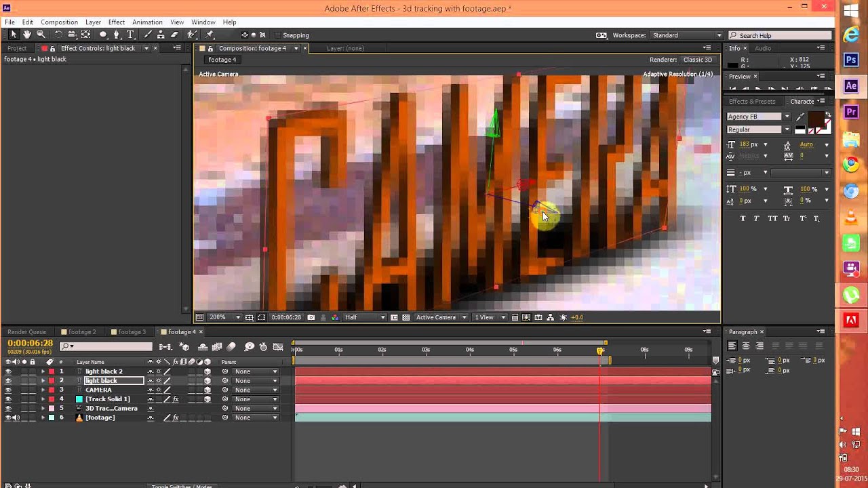
Task: Open the Active Camera 3D view dropdown
Action: click(x=441, y=317)
